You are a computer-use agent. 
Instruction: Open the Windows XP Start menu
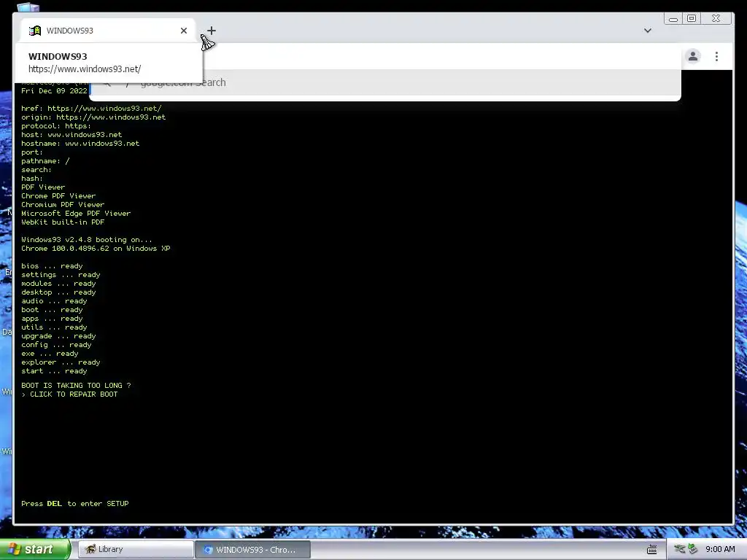pos(35,549)
